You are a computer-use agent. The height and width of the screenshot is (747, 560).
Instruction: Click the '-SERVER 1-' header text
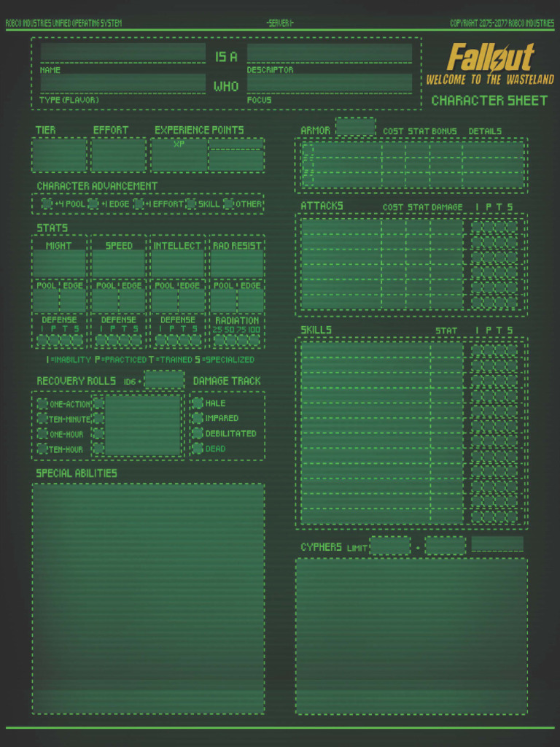tap(280, 23)
